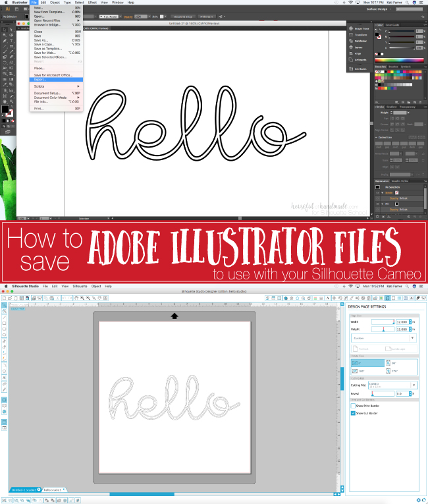Screen dimensions: 428x504
Task: Open Scripts submenu in File menu
Action: 56,86
